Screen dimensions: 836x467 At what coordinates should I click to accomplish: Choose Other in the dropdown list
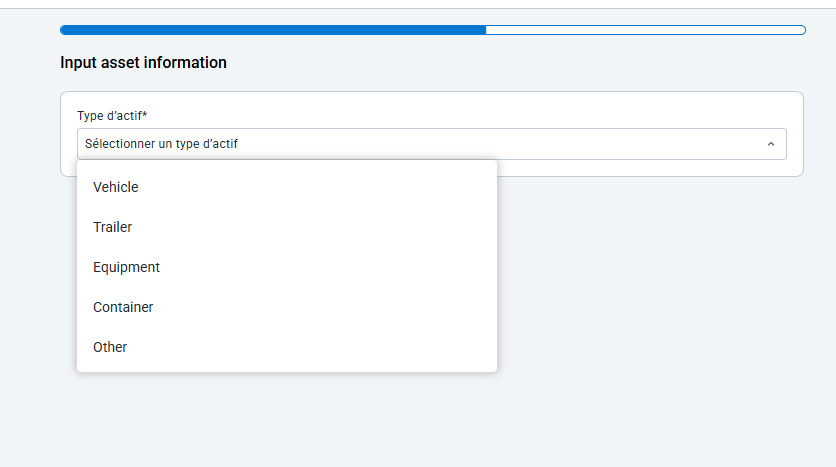(110, 347)
